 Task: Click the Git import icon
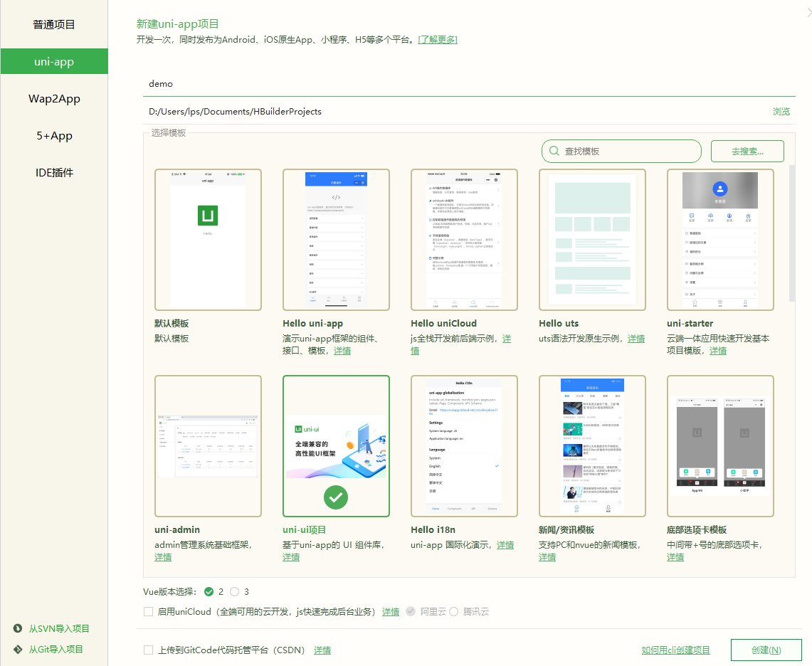(18, 649)
